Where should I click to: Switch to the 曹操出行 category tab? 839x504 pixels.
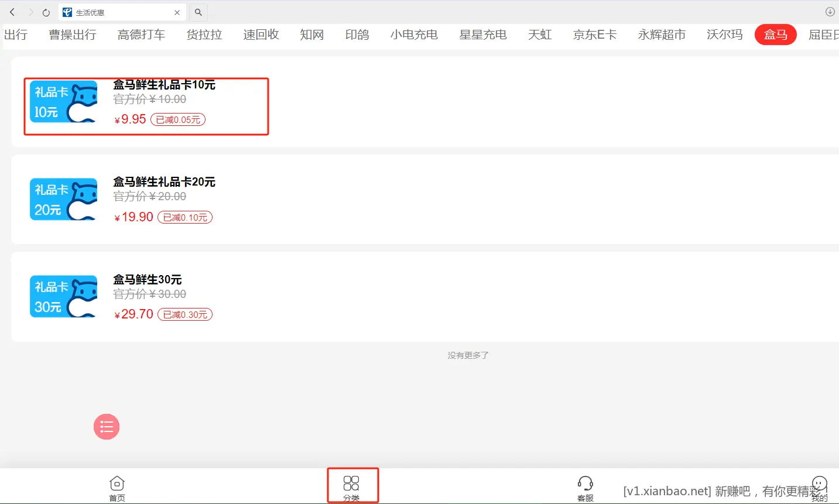pos(73,35)
